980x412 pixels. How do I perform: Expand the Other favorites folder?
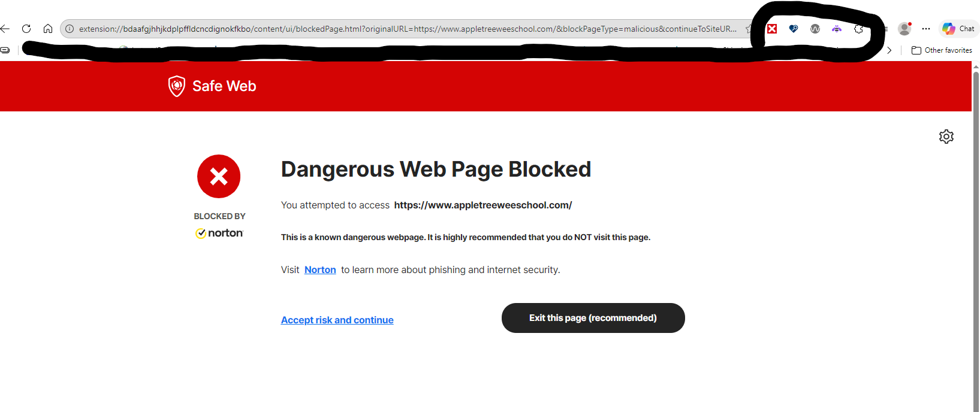click(942, 50)
